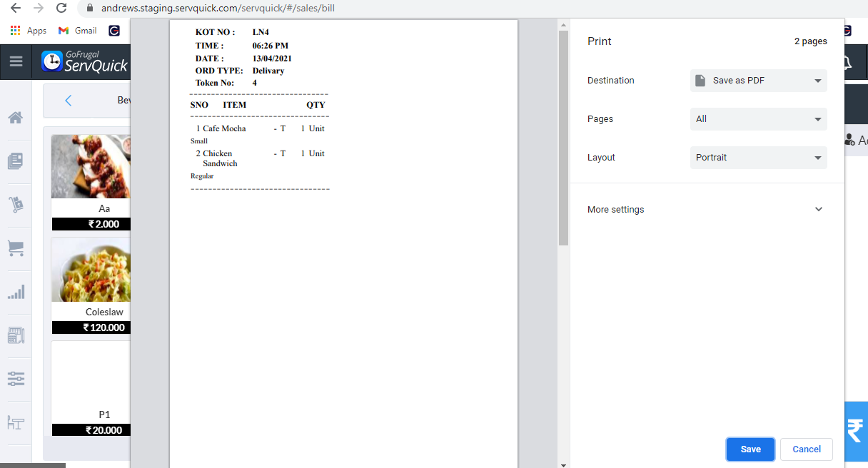The height and width of the screenshot is (468, 868).
Task: Select the Aa item thumbnail
Action: click(x=91, y=166)
